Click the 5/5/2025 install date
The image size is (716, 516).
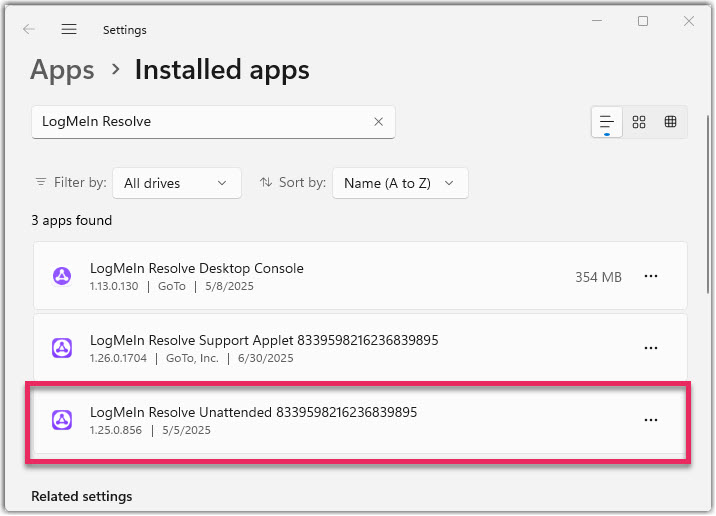click(186, 431)
